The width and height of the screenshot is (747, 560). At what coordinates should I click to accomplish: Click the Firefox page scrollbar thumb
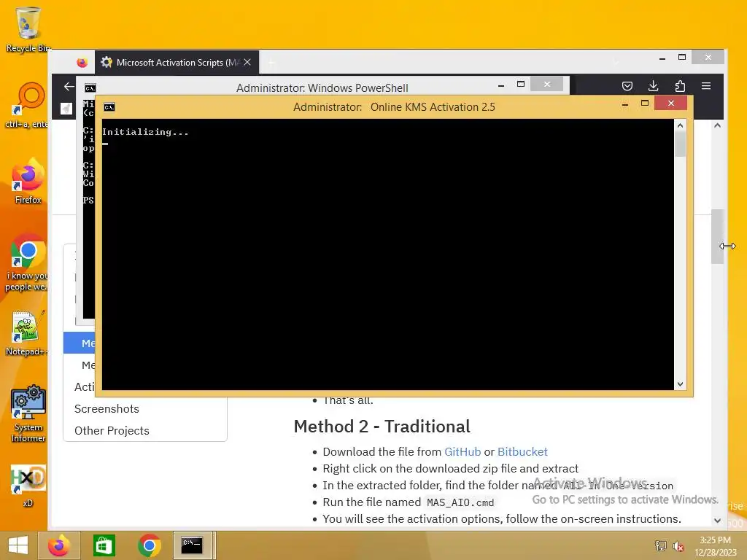[x=718, y=237]
